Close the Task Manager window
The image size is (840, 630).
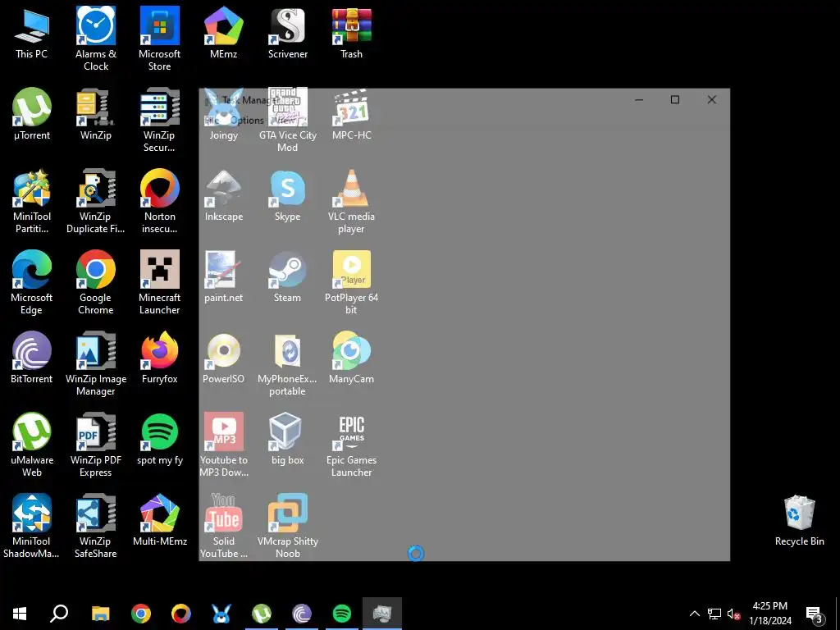point(711,99)
